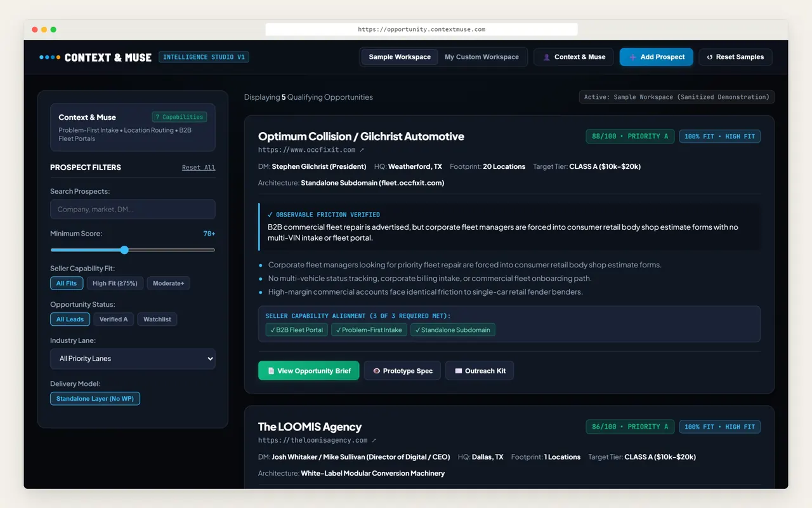
Task: Switch to Sample Workspace tab
Action: (x=400, y=57)
